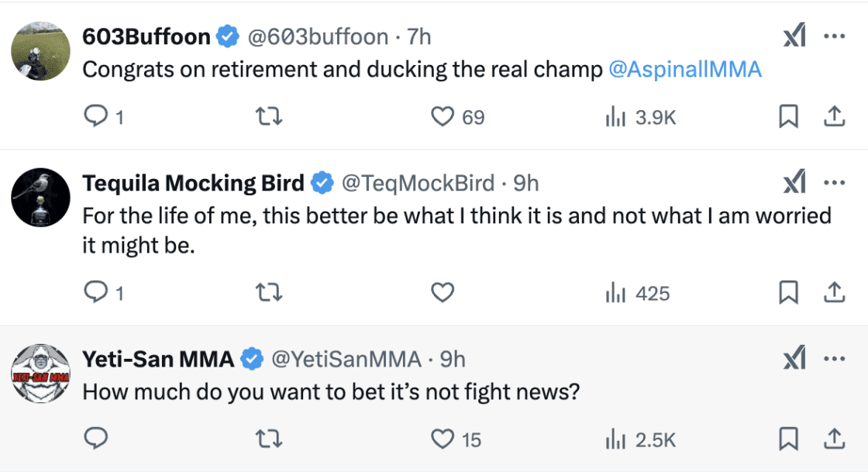Open more options on Tequila Mocking Bird's tweet

pyautogui.click(x=835, y=182)
